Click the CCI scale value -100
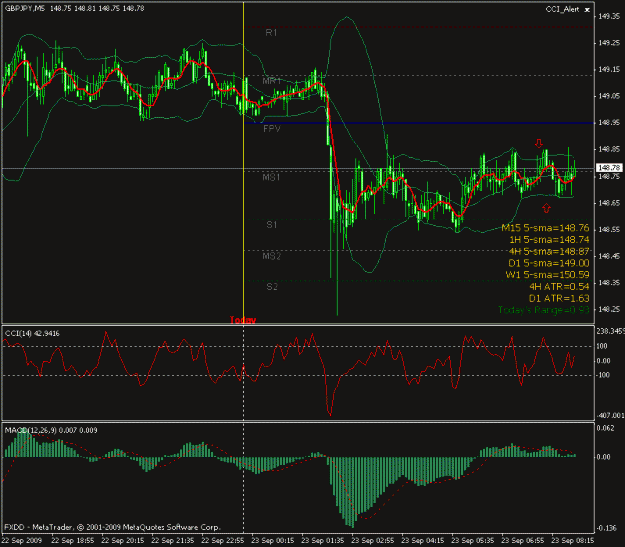 603,375
